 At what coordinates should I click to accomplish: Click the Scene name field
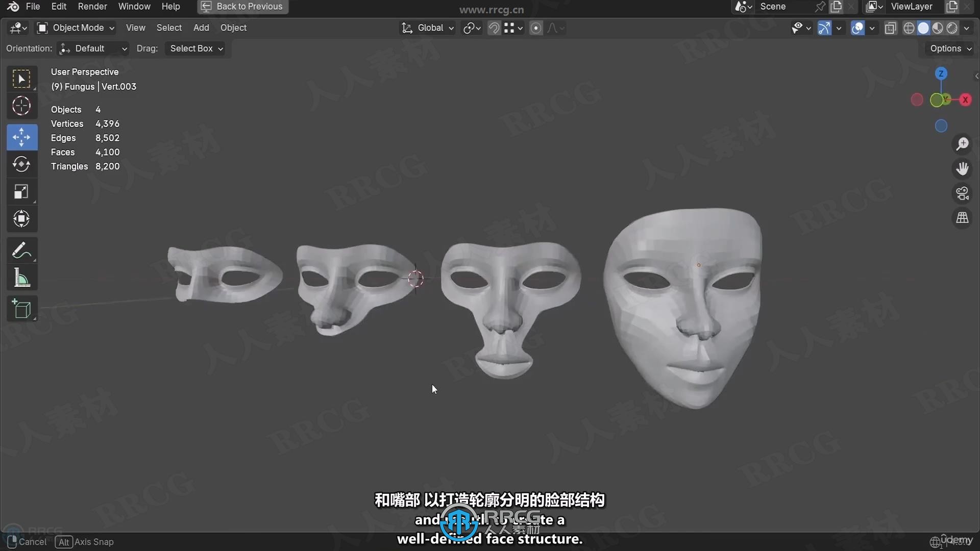click(x=784, y=7)
